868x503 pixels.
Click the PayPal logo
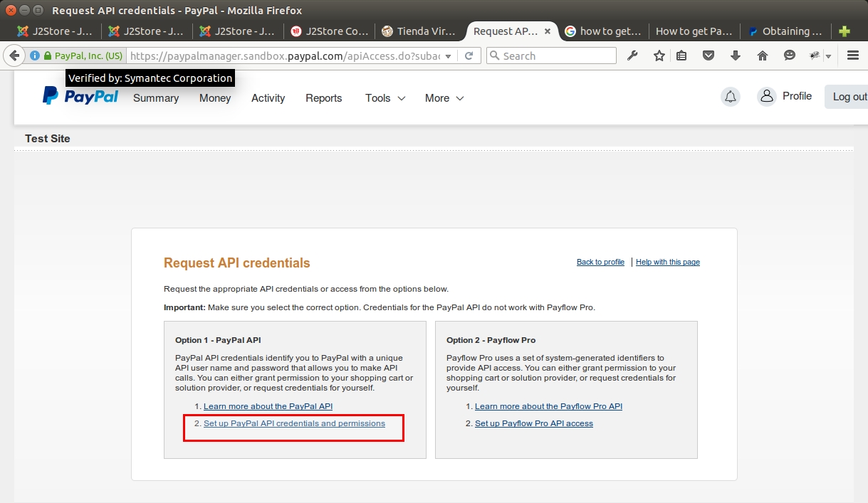(x=80, y=96)
